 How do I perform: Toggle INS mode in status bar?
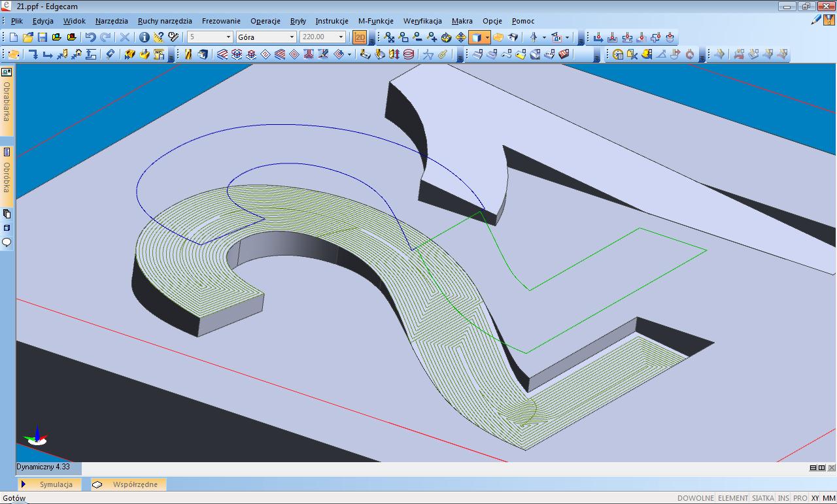point(783,498)
